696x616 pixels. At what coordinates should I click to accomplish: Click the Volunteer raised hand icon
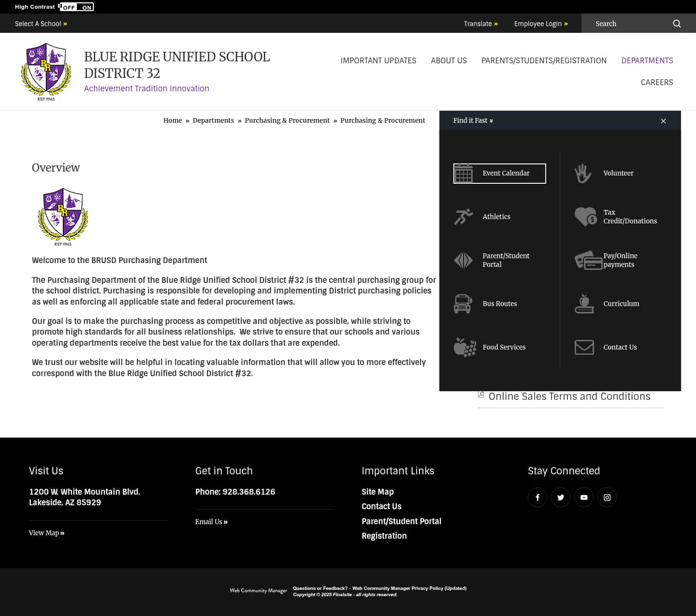(583, 173)
